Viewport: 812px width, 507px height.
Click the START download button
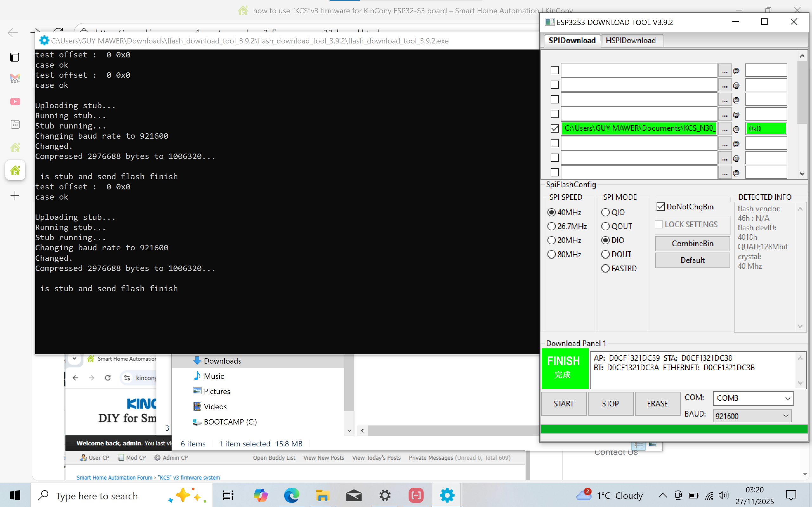coord(564,404)
